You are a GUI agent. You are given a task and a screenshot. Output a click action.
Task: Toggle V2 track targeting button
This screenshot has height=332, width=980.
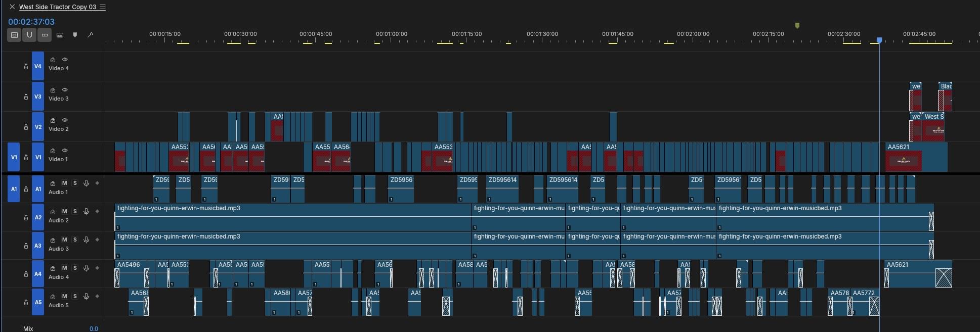pos(38,127)
